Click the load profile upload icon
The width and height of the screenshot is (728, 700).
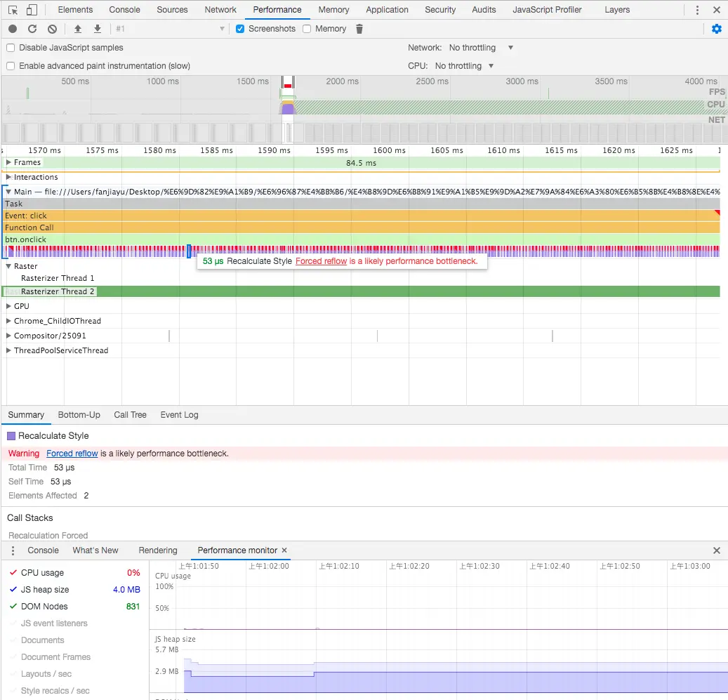click(78, 29)
